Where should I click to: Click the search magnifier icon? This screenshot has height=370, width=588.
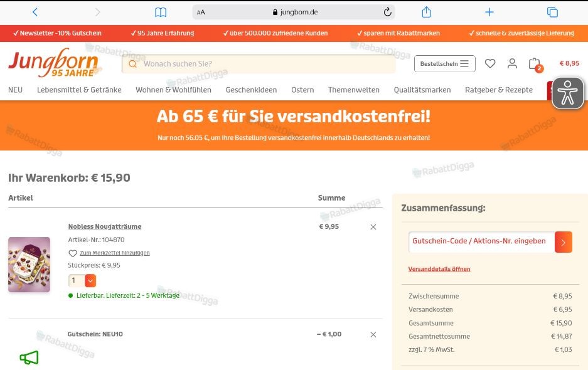pos(132,64)
